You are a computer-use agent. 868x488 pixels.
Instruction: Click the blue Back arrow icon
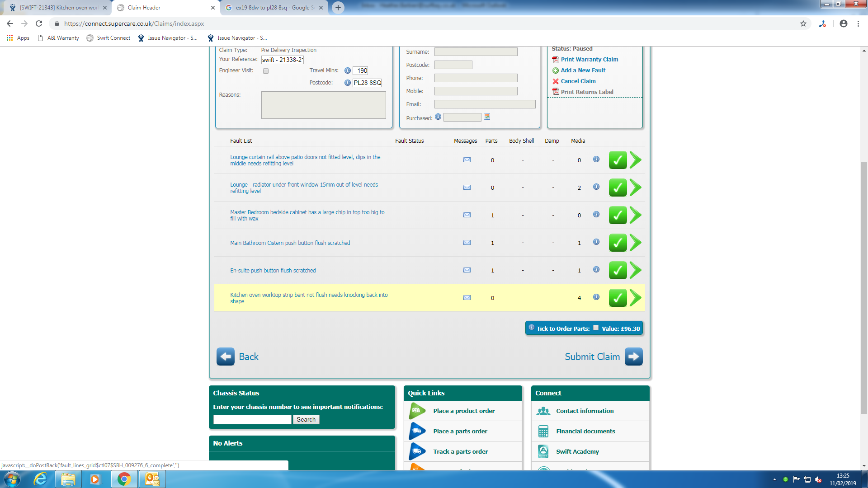pyautogui.click(x=225, y=357)
